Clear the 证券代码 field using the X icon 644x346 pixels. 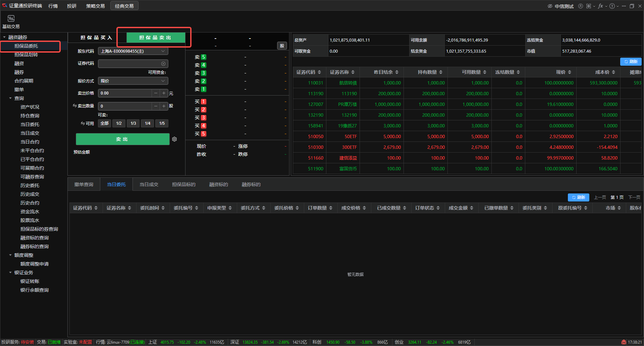tap(163, 64)
